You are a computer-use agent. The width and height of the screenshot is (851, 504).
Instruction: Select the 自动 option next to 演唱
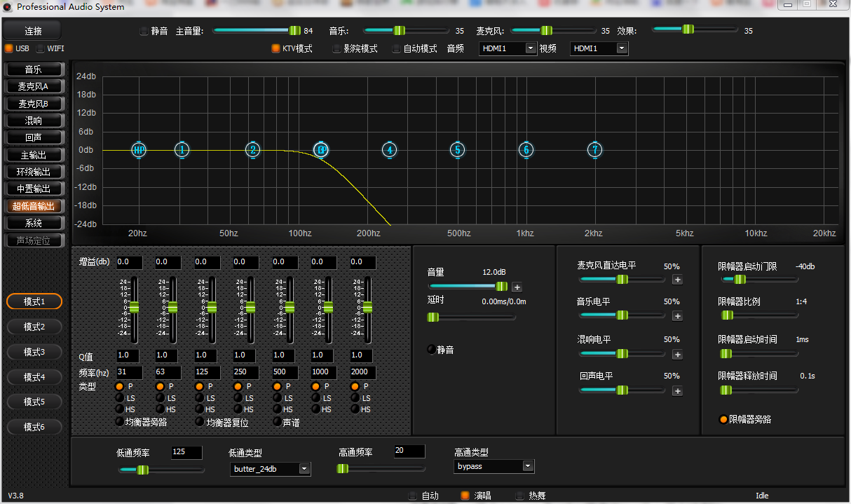coord(412,496)
